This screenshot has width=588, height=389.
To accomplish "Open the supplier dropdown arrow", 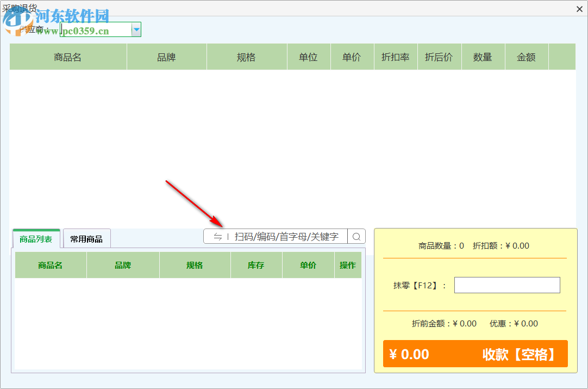I will pyautogui.click(x=136, y=29).
